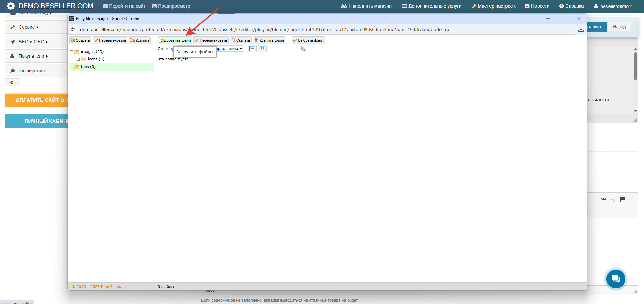Click the Добавить файл upload button

coord(175,40)
